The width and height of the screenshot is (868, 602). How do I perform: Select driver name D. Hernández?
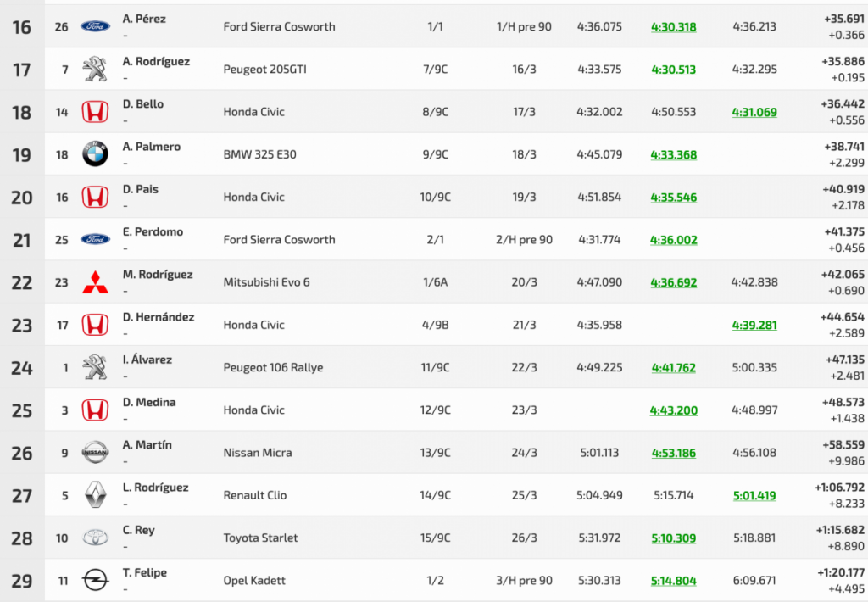(x=159, y=317)
